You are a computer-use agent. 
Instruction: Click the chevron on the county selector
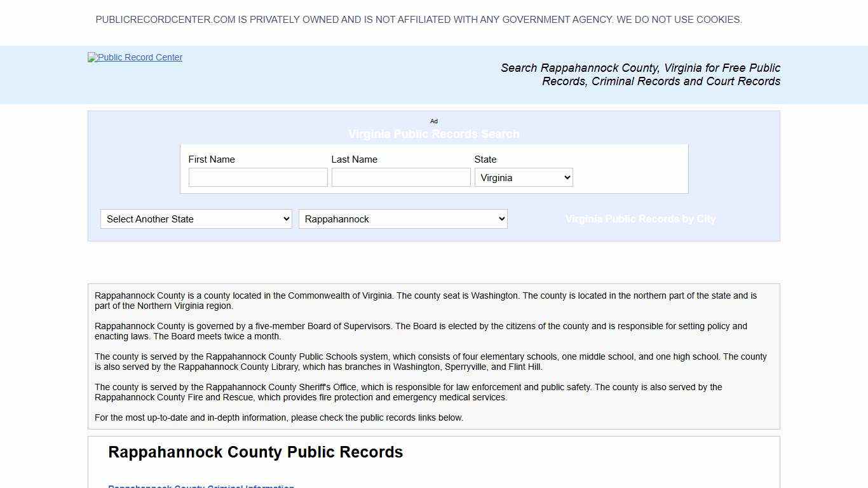coord(501,219)
